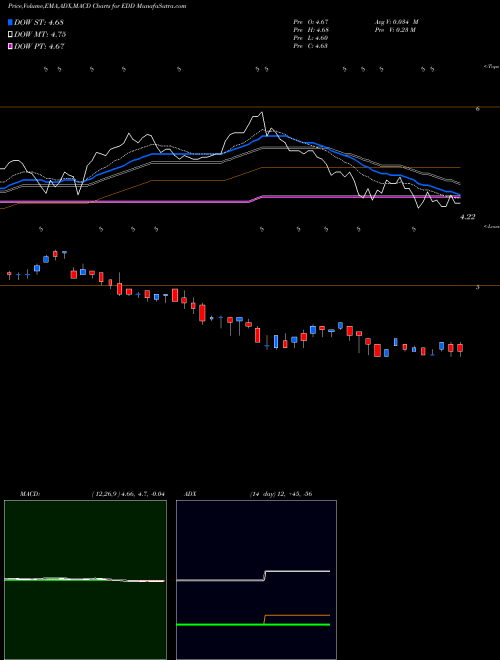Click the 'Pre H: 4.68' high value
Image resolution: width=500 pixels, height=660 pixels.
tap(311, 30)
